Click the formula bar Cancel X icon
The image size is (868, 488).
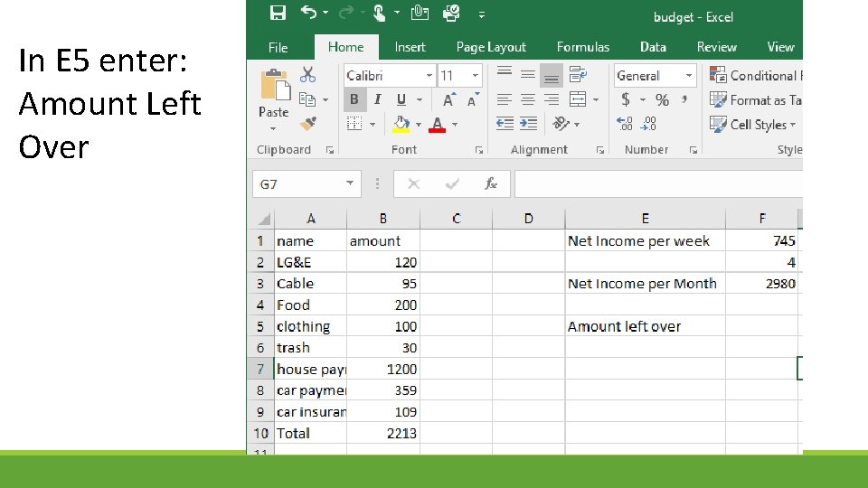coord(413,183)
